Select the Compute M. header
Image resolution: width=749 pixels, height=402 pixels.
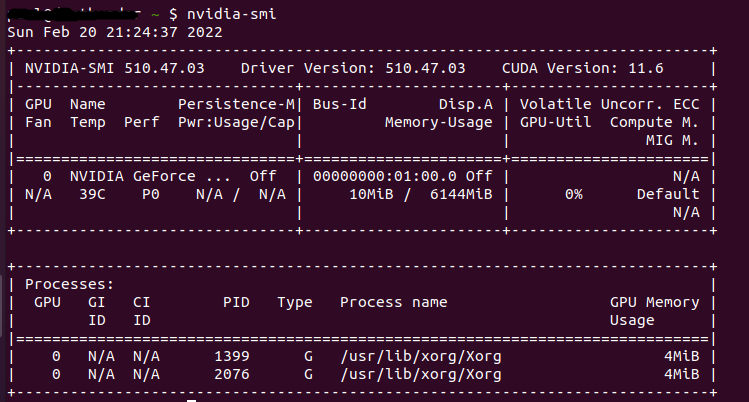654,122
